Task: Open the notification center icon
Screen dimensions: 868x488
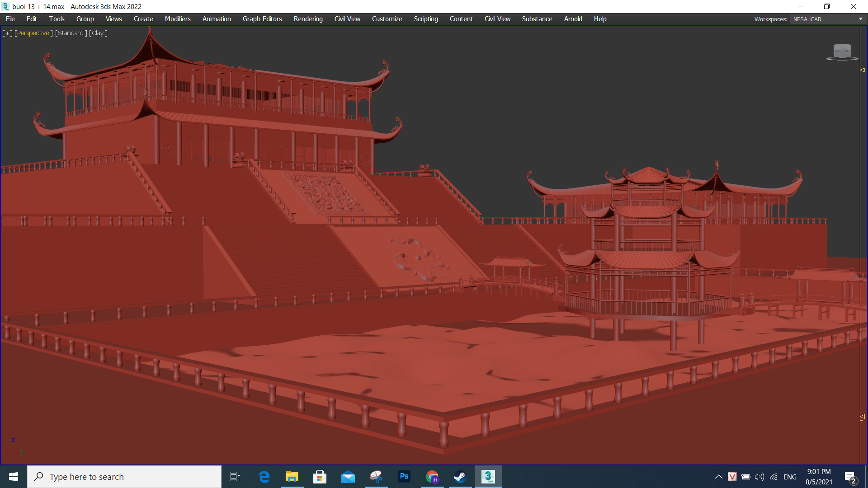Action: 850,477
